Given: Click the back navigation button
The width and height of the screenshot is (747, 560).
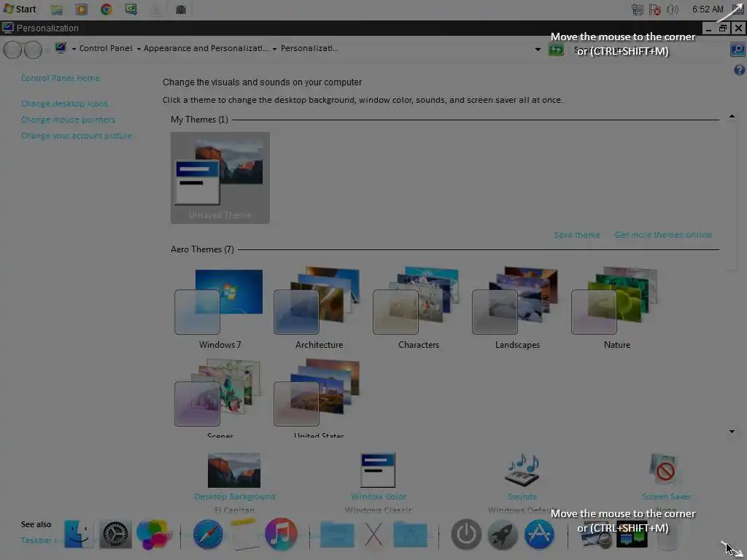Looking at the screenshot, I should point(13,50).
